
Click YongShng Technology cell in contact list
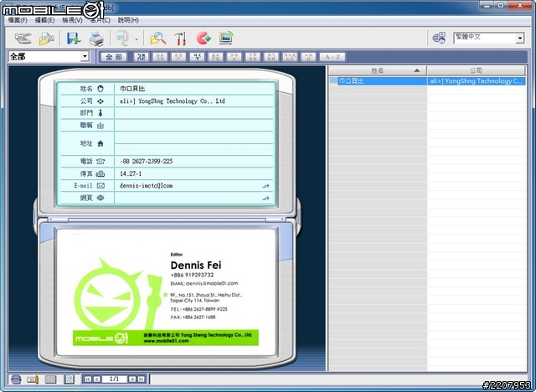click(x=477, y=81)
